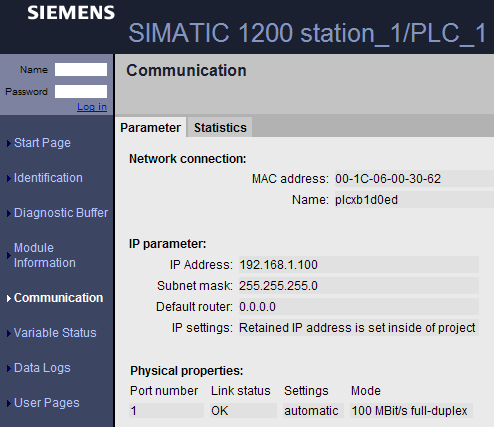The height and width of the screenshot is (427, 494).
Task: Switch to the Statistics tab
Action: pyautogui.click(x=220, y=127)
